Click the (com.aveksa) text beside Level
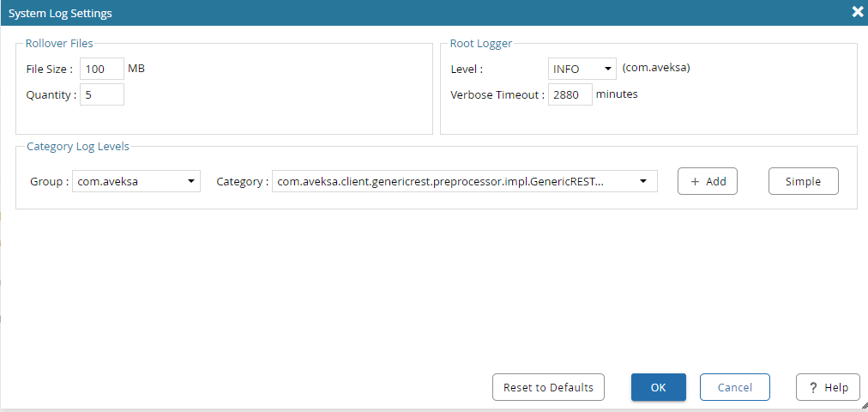 point(655,68)
